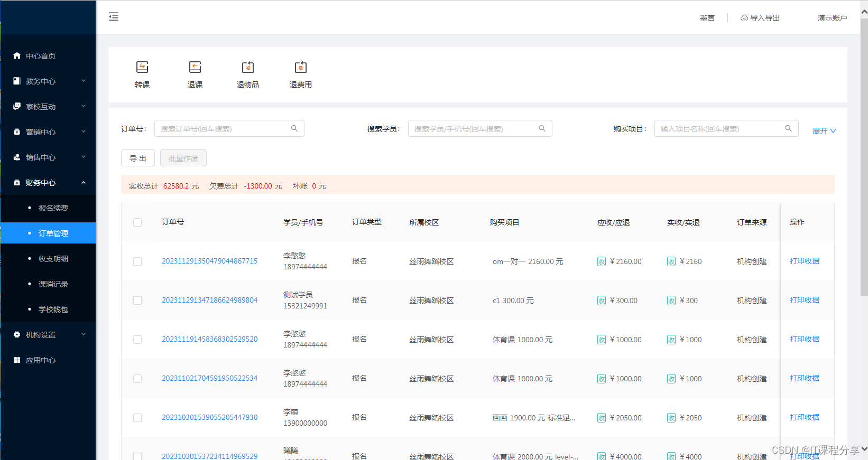Toggle the select-all checkbox in table header
868x460 pixels.
click(x=137, y=222)
